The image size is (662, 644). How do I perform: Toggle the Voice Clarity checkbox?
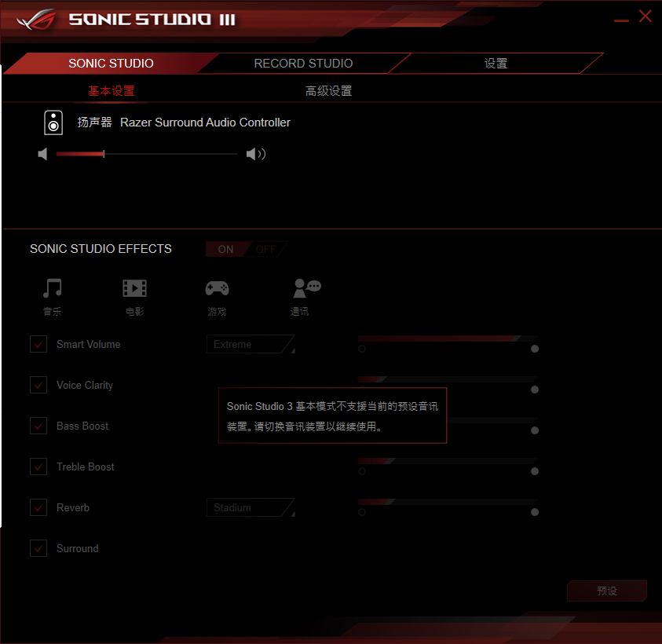38,385
